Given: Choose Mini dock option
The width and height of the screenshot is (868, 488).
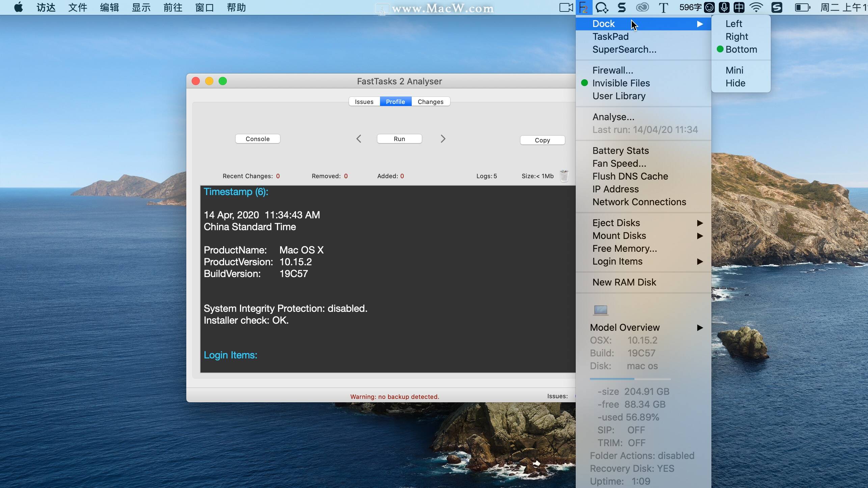Looking at the screenshot, I should click(x=741, y=70).
